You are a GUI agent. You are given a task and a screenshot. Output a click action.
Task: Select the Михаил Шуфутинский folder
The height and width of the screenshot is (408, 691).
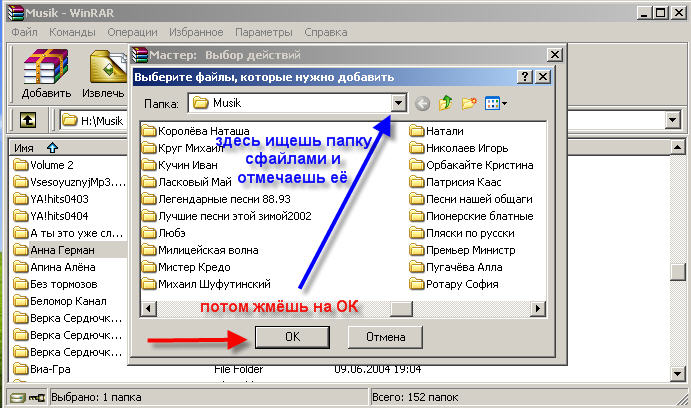point(207,284)
